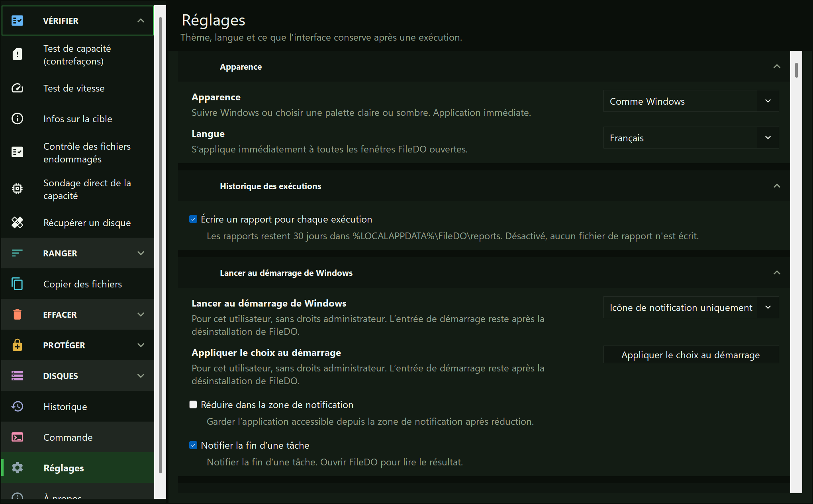This screenshot has height=504, width=813.
Task: Open the Commande page
Action: [x=78, y=437]
